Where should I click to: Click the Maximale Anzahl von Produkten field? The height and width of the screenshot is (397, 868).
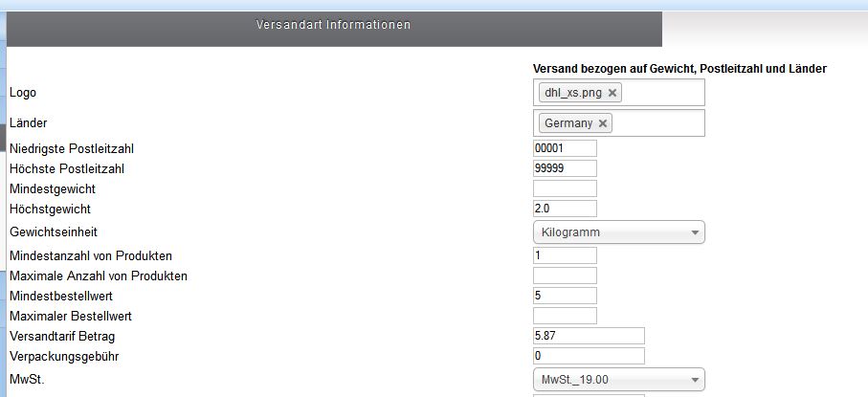(565, 276)
